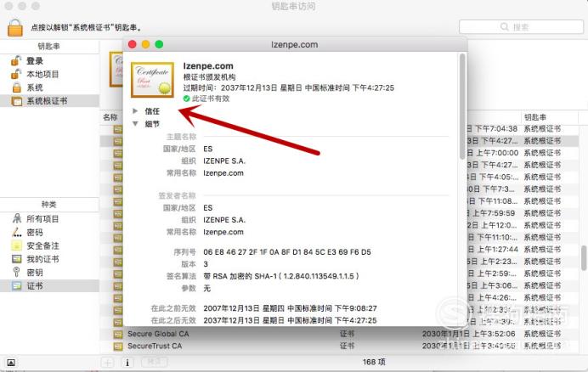
Task: Click the 所有项目 keys icon
Action: click(x=17, y=218)
